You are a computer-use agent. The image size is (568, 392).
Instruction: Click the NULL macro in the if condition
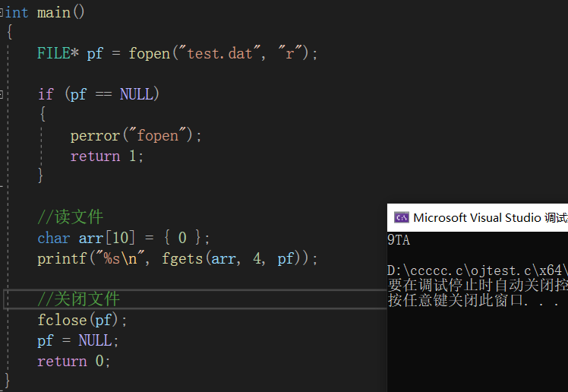click(x=136, y=94)
